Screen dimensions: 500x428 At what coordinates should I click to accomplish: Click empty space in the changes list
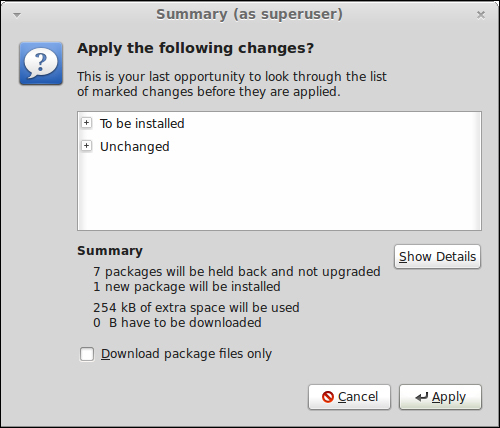pos(279,193)
